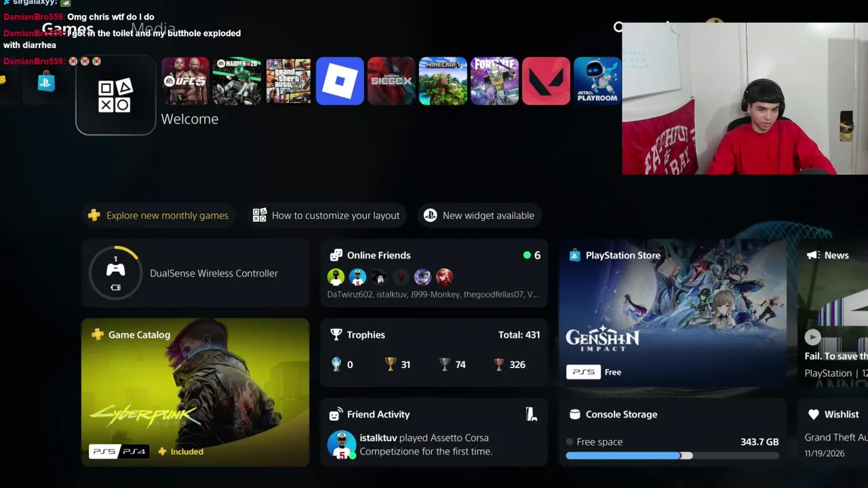
Task: Click the controller battery ring icon
Action: point(115,273)
